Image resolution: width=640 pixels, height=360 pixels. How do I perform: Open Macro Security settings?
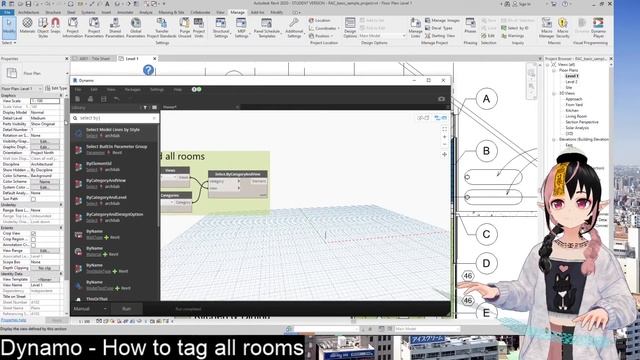pyautogui.click(x=563, y=27)
